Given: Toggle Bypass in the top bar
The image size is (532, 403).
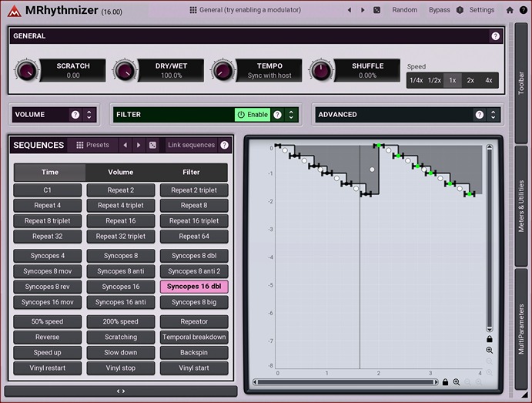Looking at the screenshot, I should 439,10.
